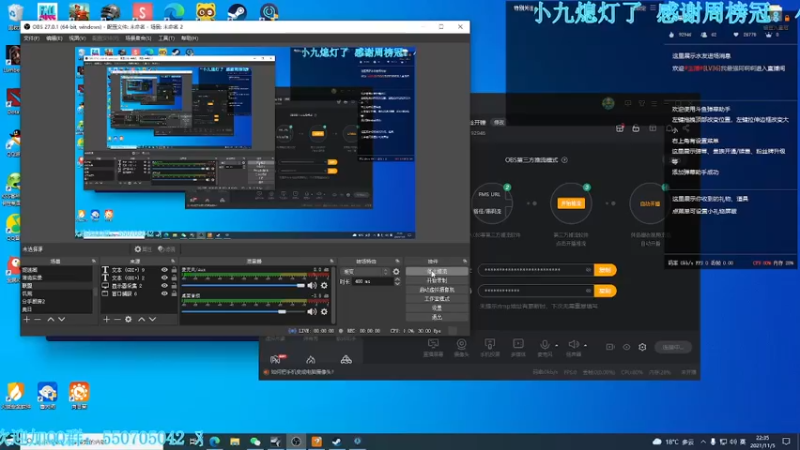Click orange start-streaming button in streaming assistant
Image resolution: width=800 pixels, height=450 pixels.
tap(571, 203)
